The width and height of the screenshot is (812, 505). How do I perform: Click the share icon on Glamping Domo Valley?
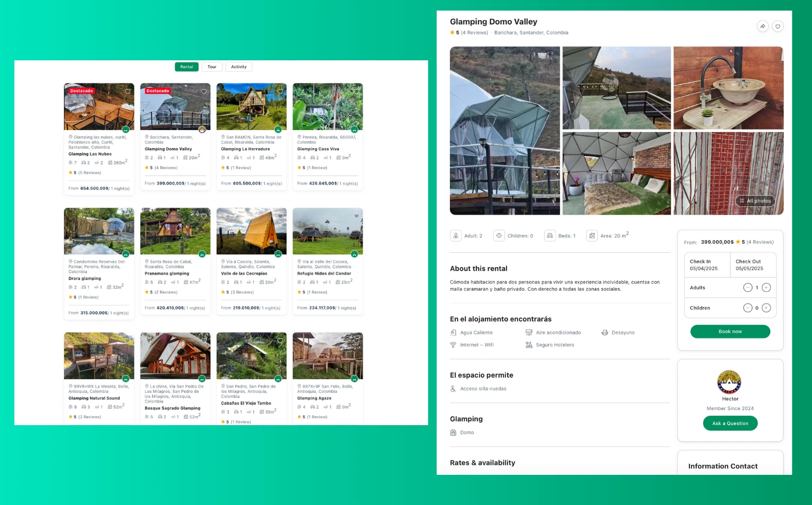click(762, 26)
